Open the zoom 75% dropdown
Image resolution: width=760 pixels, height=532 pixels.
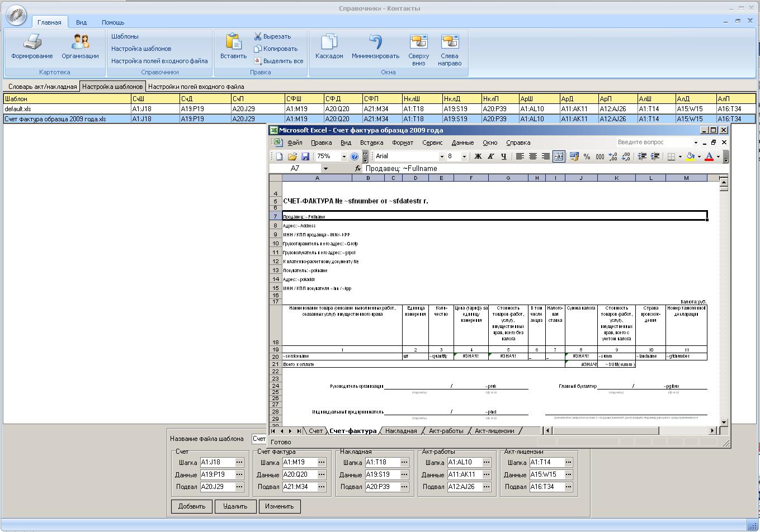click(x=344, y=156)
